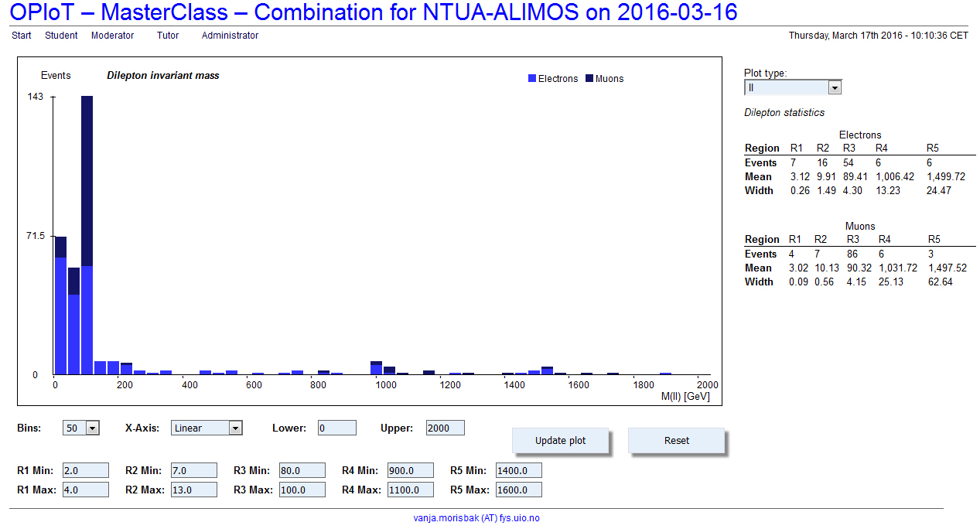Click the Muons R3 mean value 90.32
980x529 pixels.
[x=859, y=268]
